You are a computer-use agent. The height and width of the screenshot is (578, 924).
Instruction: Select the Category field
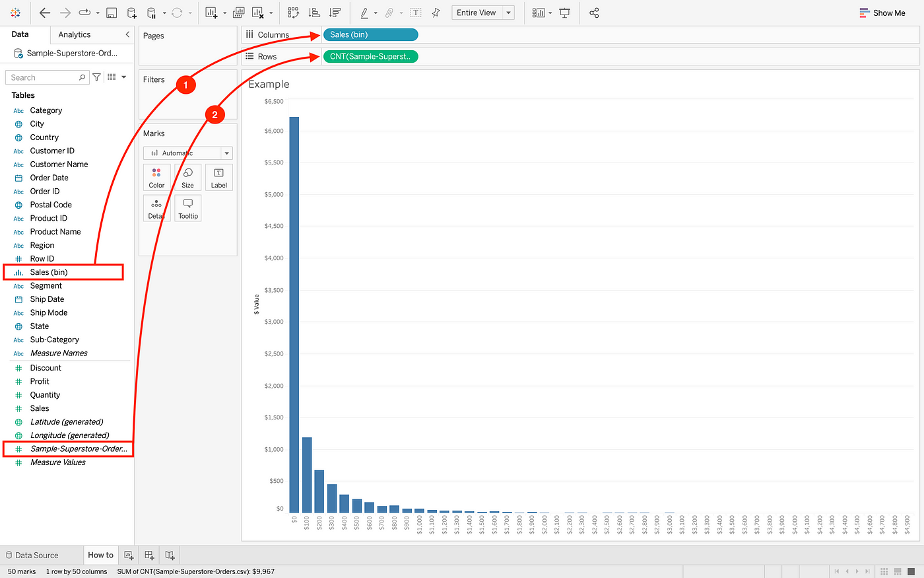click(46, 110)
